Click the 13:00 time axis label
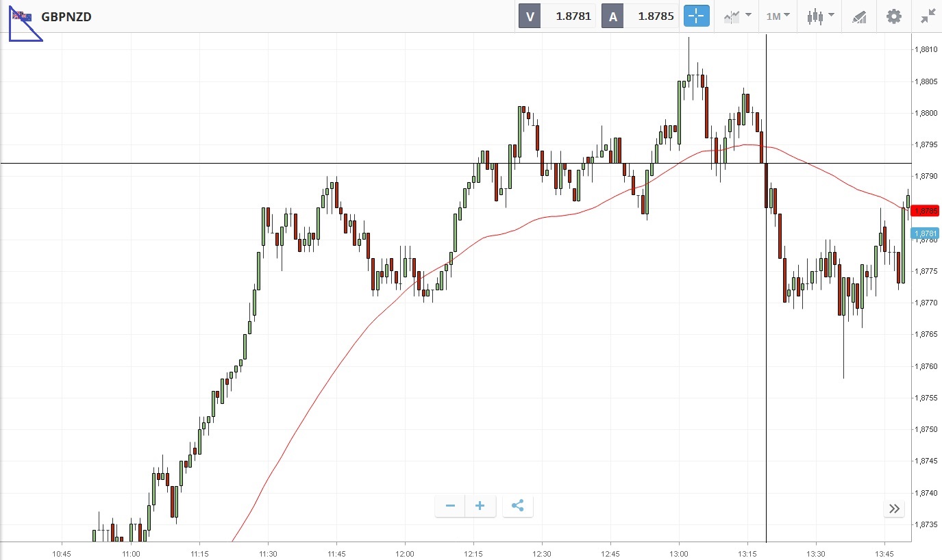This screenshot has width=942, height=560. pos(679,553)
